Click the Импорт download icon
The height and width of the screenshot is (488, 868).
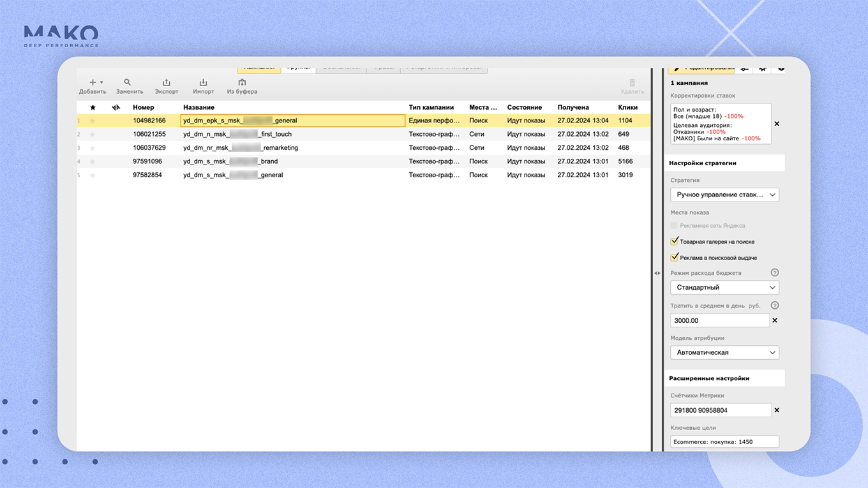click(x=203, y=82)
